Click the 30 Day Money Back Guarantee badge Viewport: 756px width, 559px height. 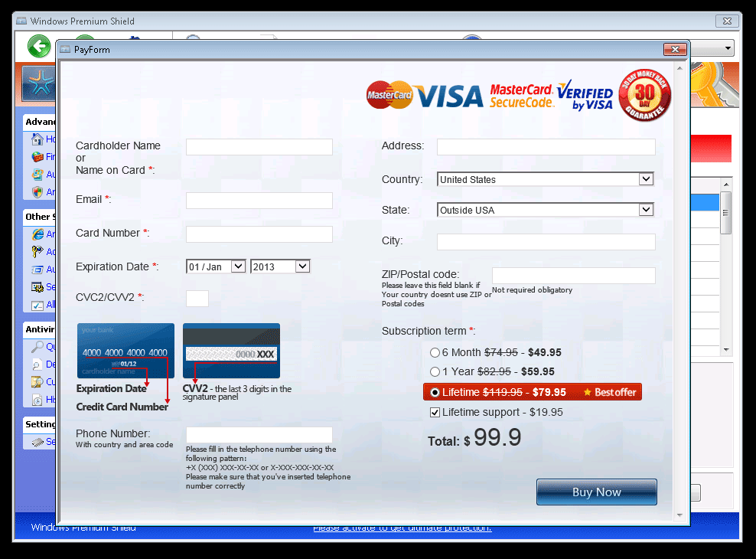click(x=644, y=95)
